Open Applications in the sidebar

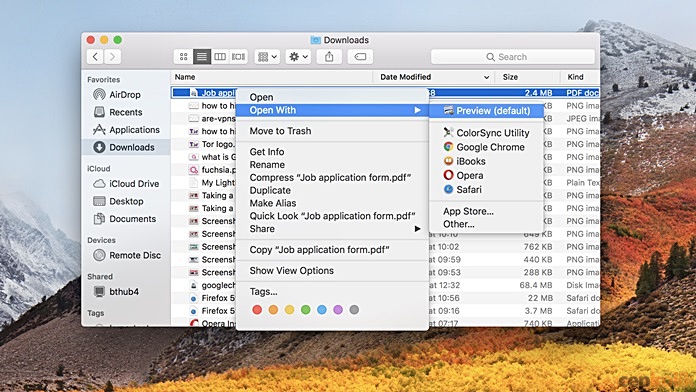click(126, 130)
